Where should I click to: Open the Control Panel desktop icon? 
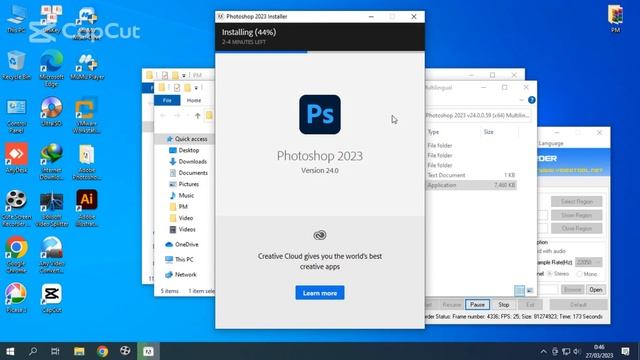coord(16,116)
